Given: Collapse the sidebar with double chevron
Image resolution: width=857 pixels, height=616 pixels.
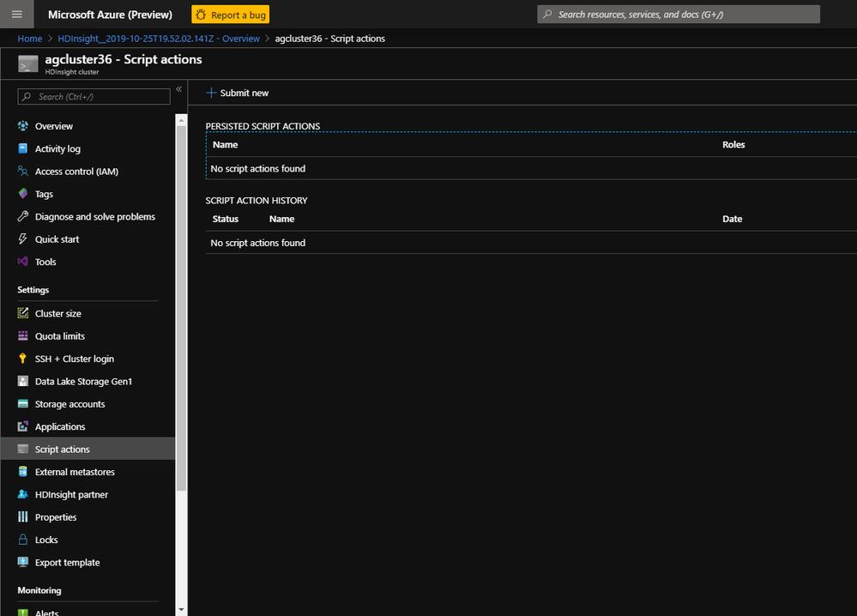Looking at the screenshot, I should [x=178, y=89].
